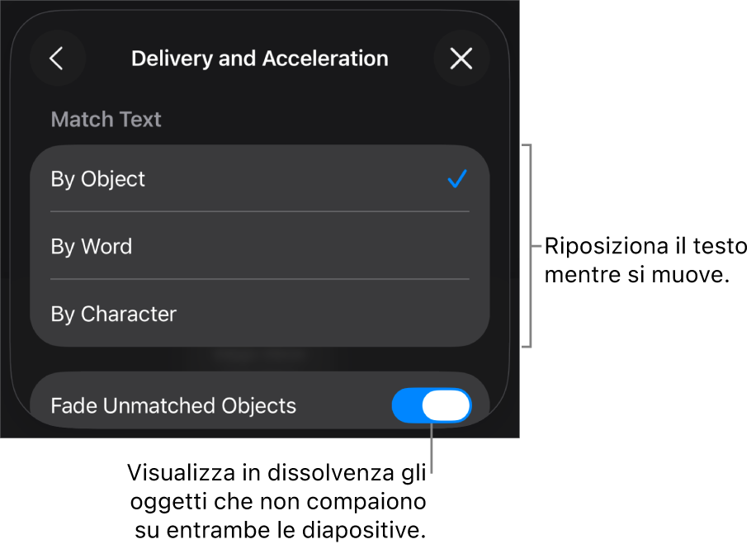Screen dimensions: 756x544
Task: Close the Delivery and Acceleration panel
Action: coord(461,59)
